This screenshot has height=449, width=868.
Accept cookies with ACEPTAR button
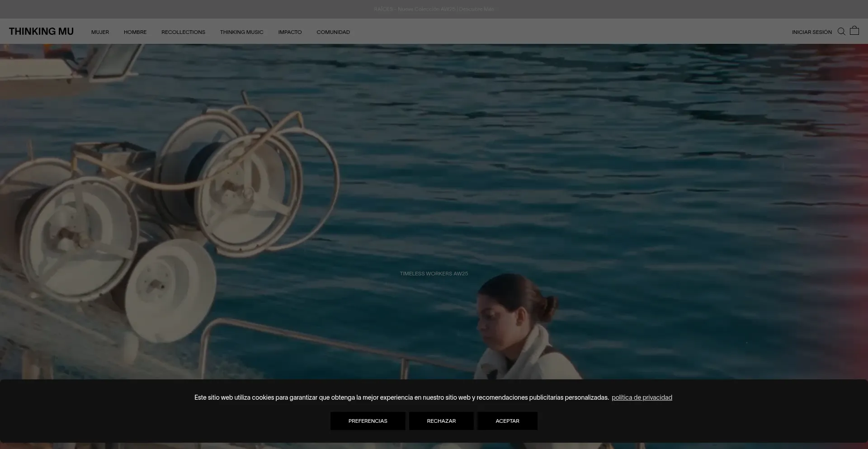pos(507,421)
